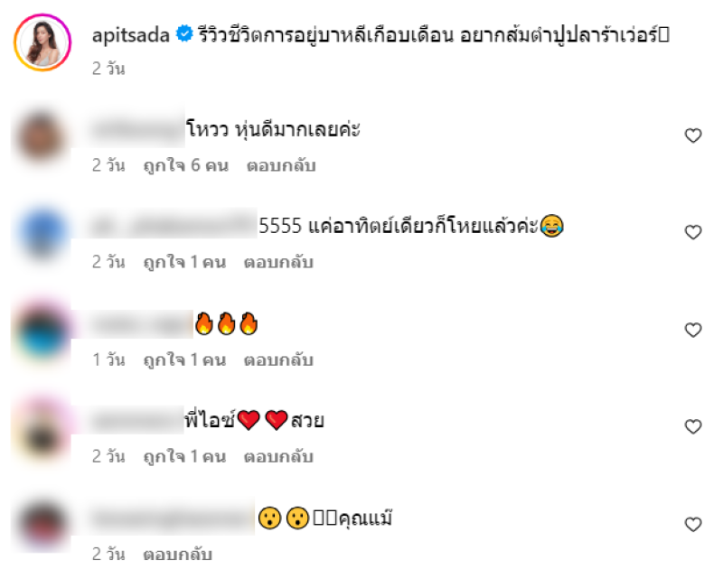Image resolution: width=723 pixels, height=588 pixels.
Task: Reply to the fire emojis comment
Action: click(x=278, y=359)
